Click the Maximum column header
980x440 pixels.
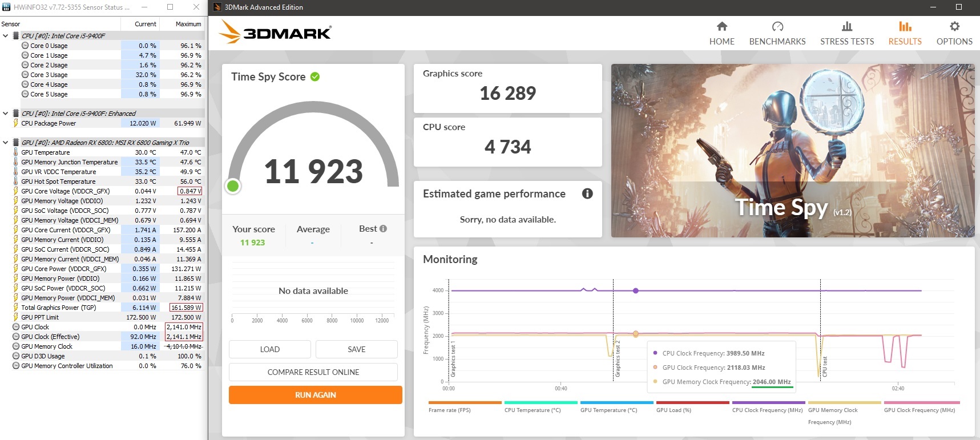[182, 24]
